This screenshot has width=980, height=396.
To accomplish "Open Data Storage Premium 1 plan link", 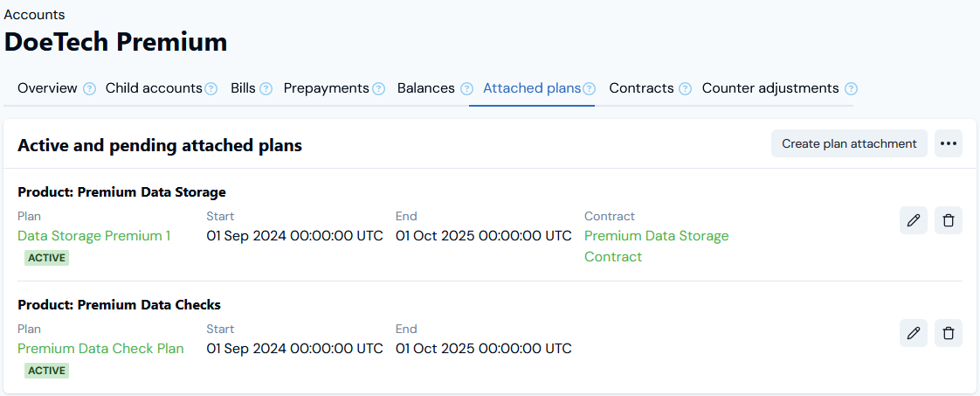I will pos(93,236).
